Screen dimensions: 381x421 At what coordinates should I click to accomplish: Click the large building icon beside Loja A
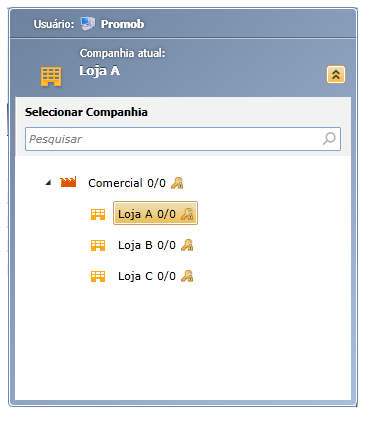[x=51, y=76]
